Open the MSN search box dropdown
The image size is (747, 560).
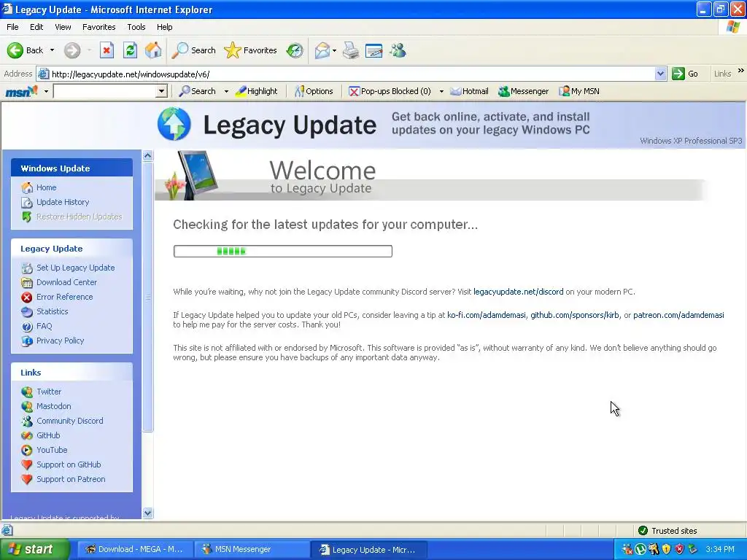[161, 91]
